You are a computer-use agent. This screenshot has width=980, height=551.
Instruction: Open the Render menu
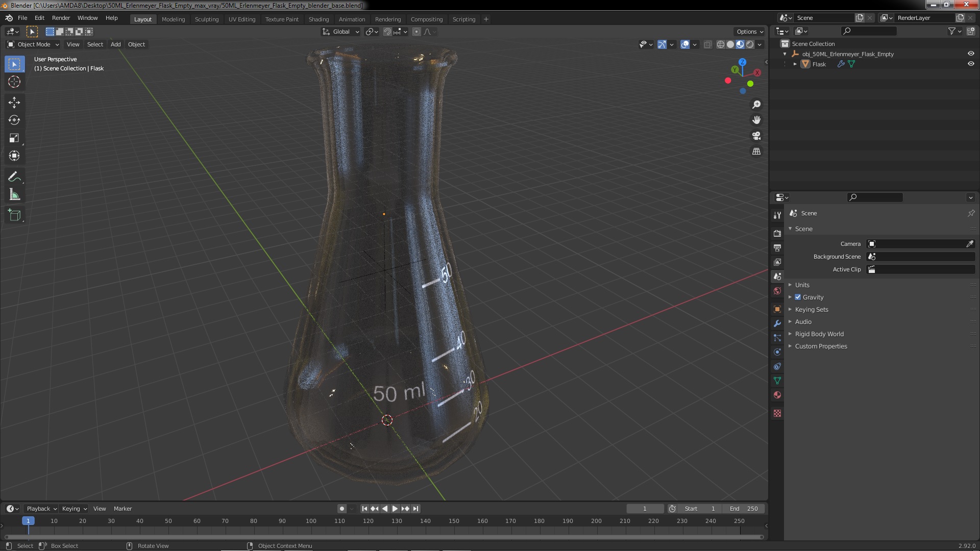click(61, 18)
